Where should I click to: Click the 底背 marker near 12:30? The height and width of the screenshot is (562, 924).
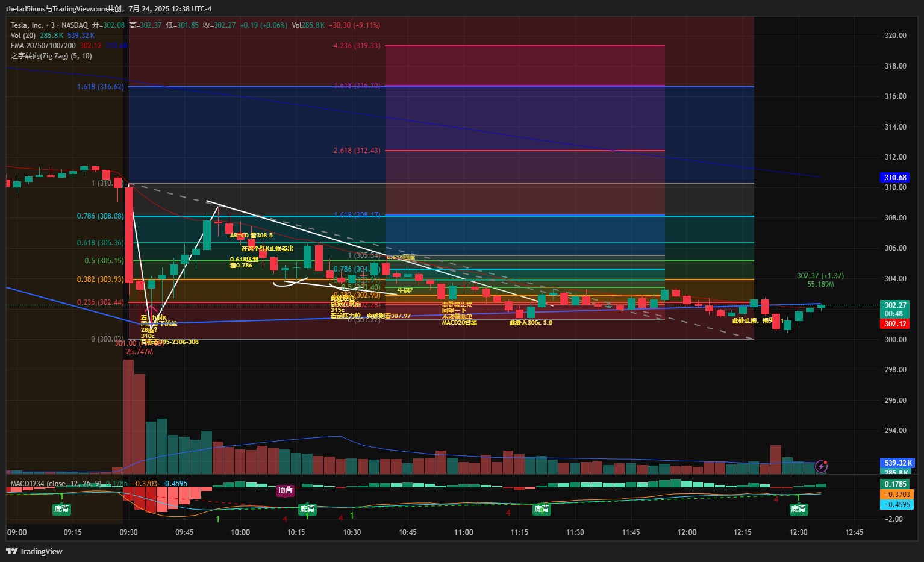click(x=798, y=509)
